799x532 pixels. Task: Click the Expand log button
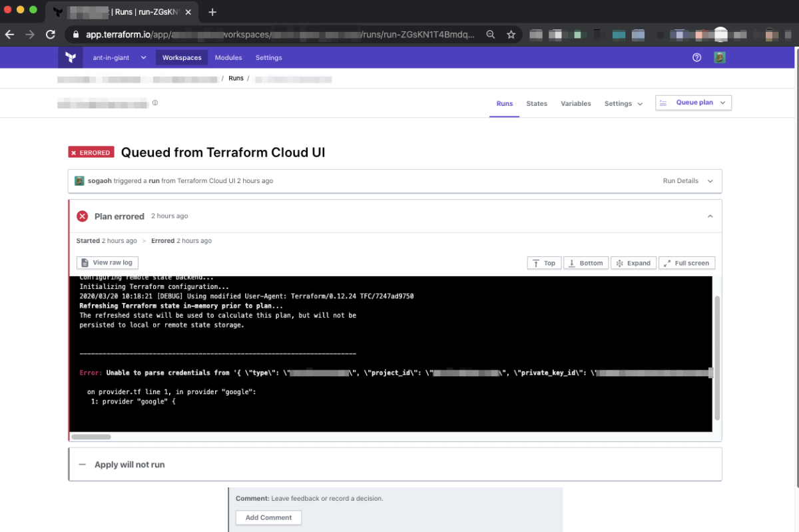point(633,263)
